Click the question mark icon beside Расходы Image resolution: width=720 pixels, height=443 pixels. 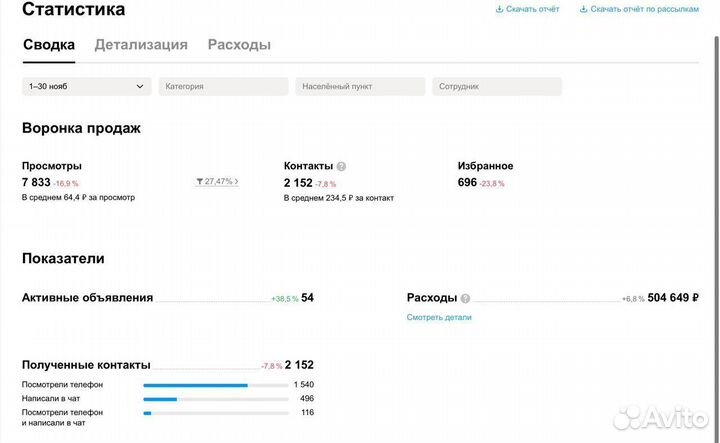click(465, 298)
